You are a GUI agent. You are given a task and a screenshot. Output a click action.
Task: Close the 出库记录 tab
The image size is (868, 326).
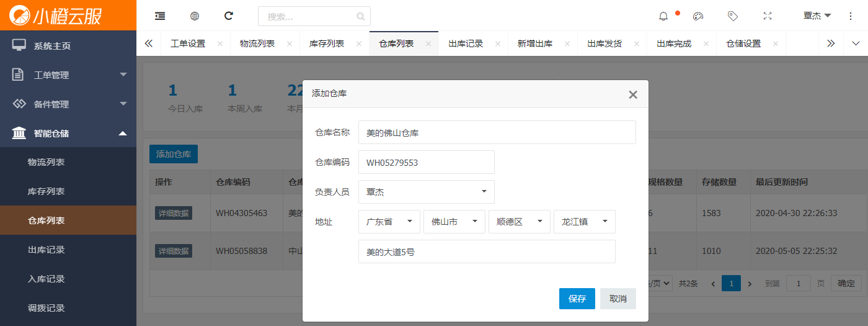pyautogui.click(x=498, y=44)
